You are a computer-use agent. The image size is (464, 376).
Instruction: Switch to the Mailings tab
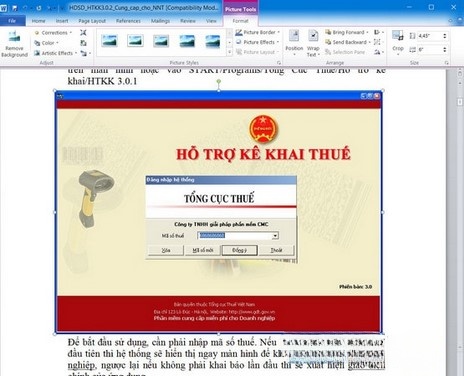pos(160,21)
